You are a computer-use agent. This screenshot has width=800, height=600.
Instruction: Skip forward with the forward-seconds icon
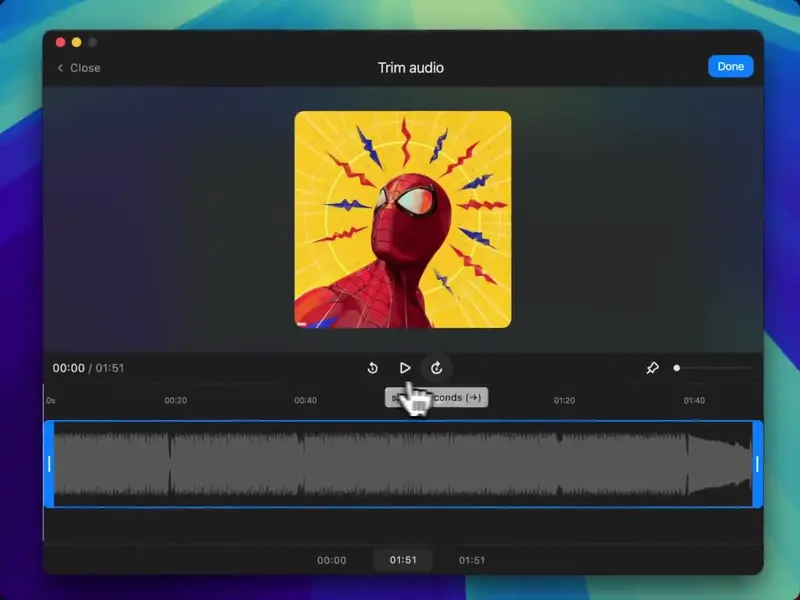click(x=436, y=368)
